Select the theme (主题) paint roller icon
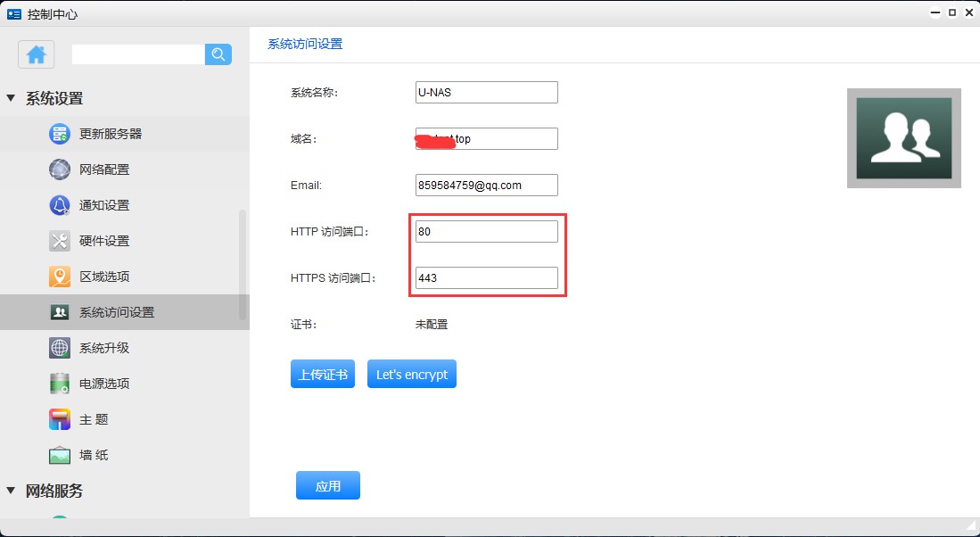Viewport: 980px width, 537px height. point(60,419)
